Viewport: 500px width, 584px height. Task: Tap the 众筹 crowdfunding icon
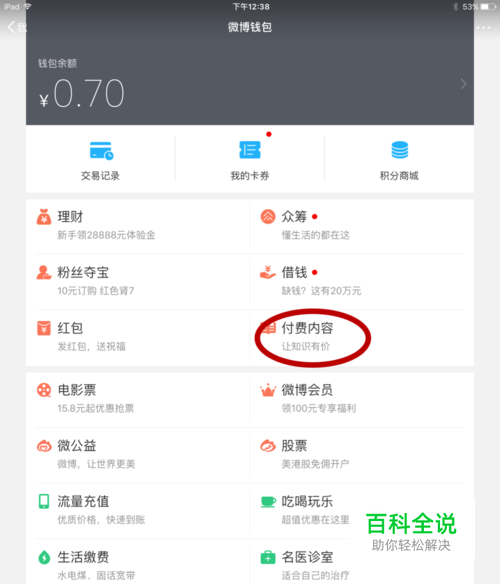point(268,216)
